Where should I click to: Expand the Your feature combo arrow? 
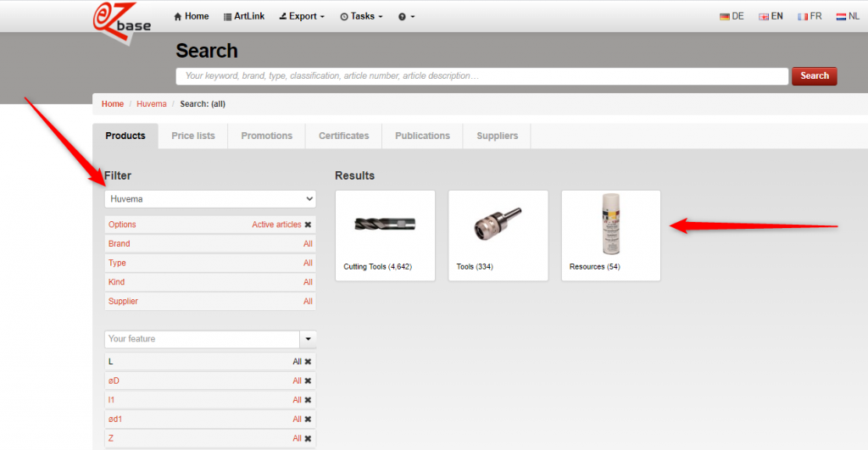[308, 339]
